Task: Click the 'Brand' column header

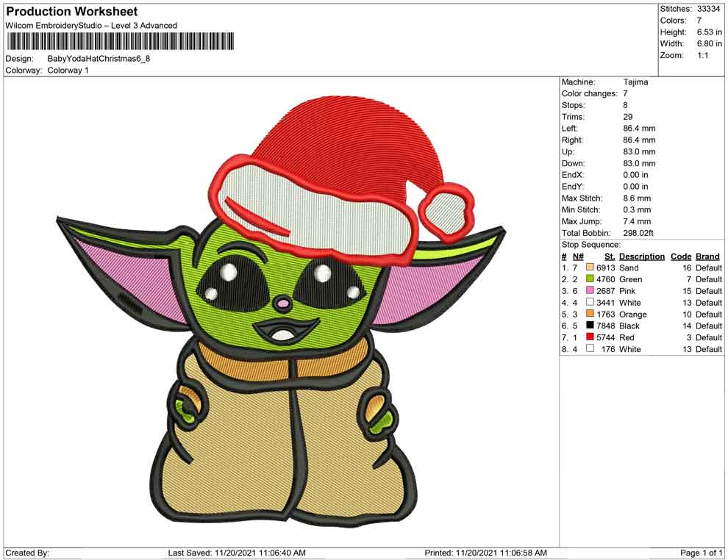Action: tap(707, 256)
